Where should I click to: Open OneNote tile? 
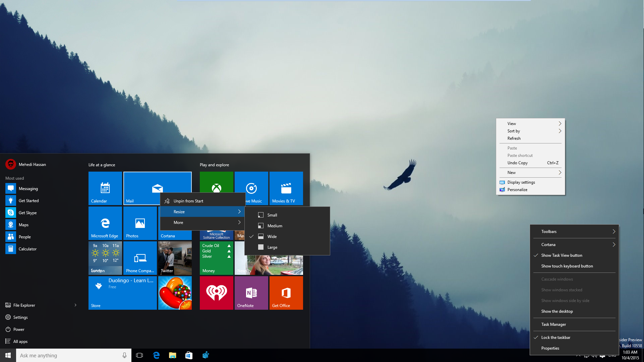[x=251, y=293]
